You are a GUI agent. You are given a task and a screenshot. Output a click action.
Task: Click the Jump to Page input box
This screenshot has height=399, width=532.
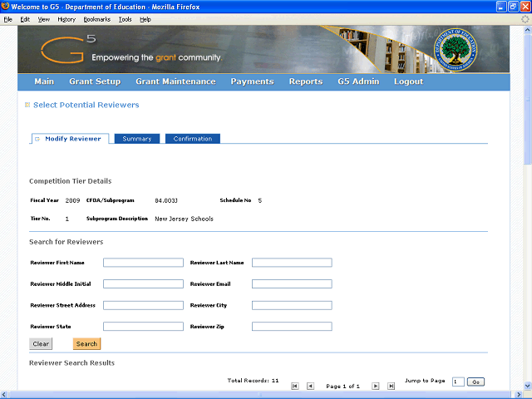(458, 382)
